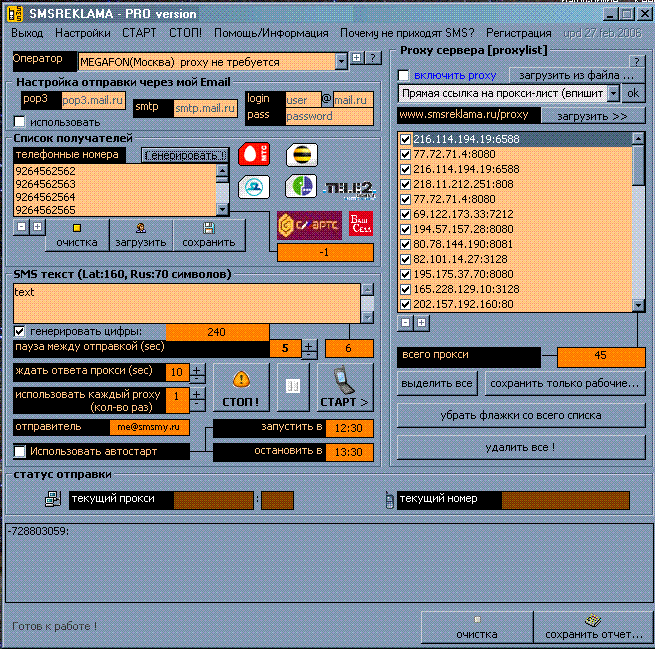The height and width of the screenshot is (649, 655).
Task: Click выделить все button
Action: [x=437, y=384]
